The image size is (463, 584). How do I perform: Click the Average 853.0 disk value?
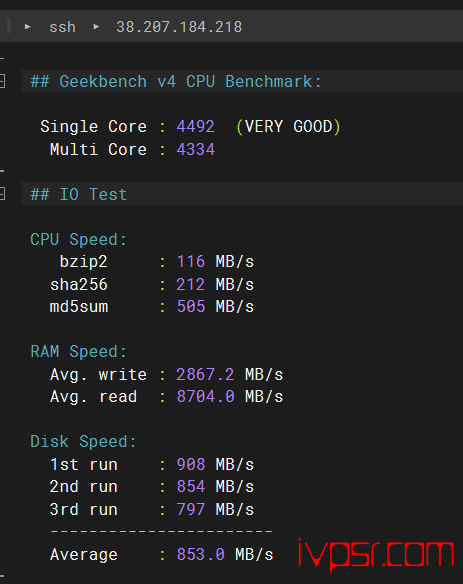[200, 555]
